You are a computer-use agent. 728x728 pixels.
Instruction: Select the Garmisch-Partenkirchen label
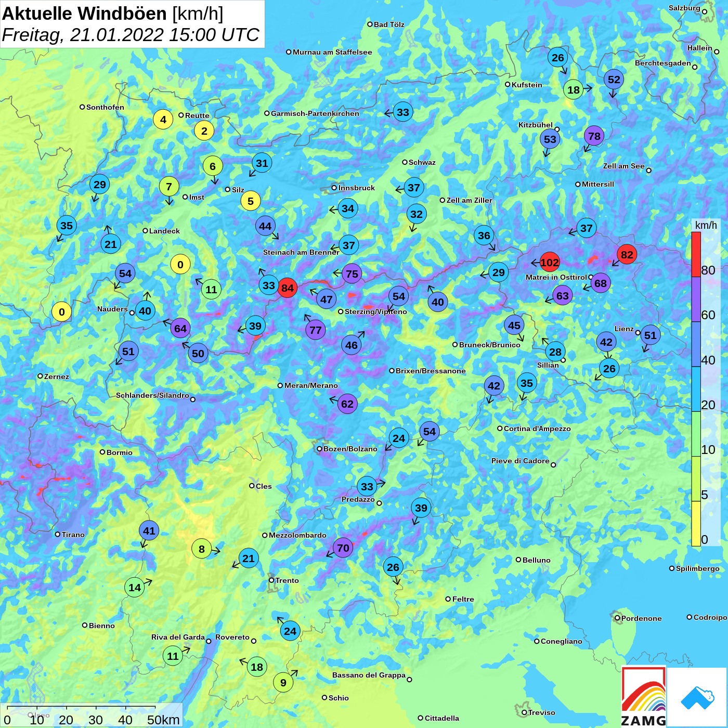(x=315, y=113)
